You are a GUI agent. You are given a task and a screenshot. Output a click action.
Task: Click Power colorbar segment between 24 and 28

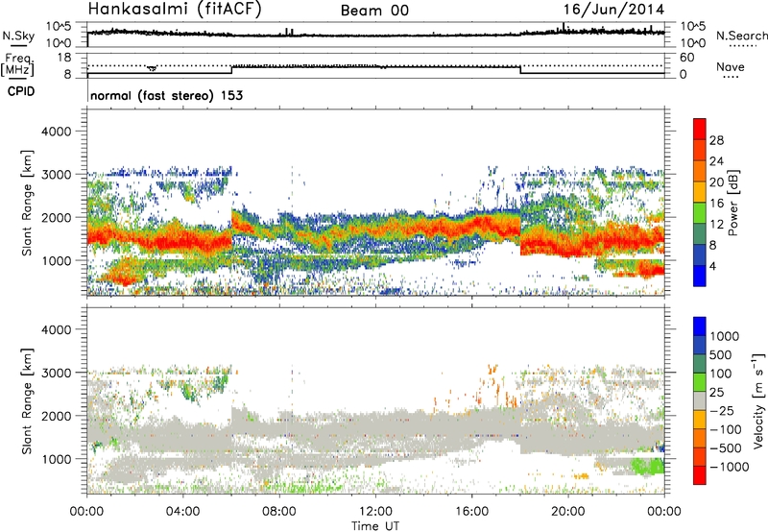700,150
